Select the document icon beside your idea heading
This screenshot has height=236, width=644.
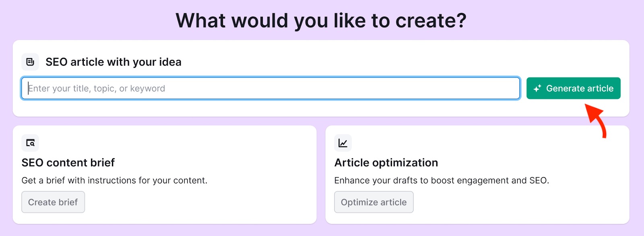pos(30,62)
